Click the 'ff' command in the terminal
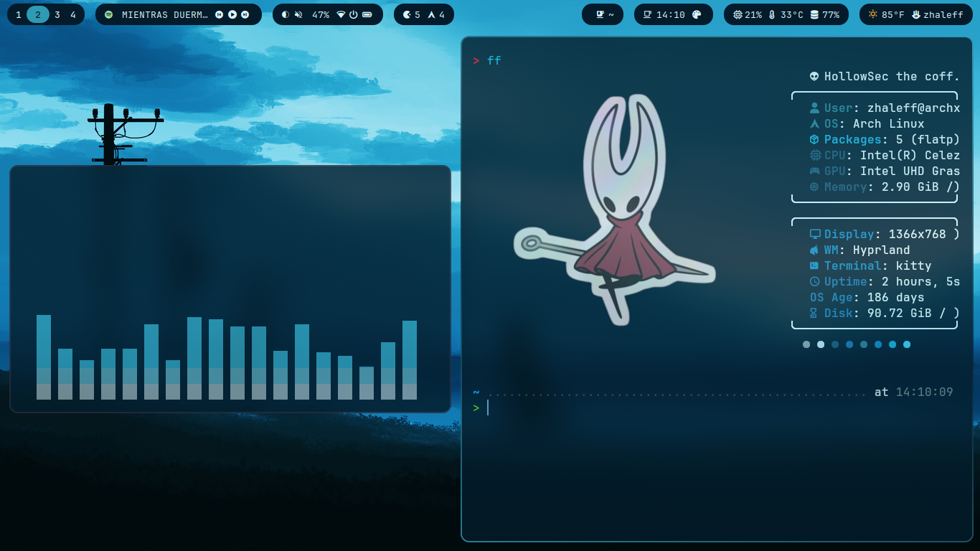This screenshot has width=980, height=551. pyautogui.click(x=494, y=60)
